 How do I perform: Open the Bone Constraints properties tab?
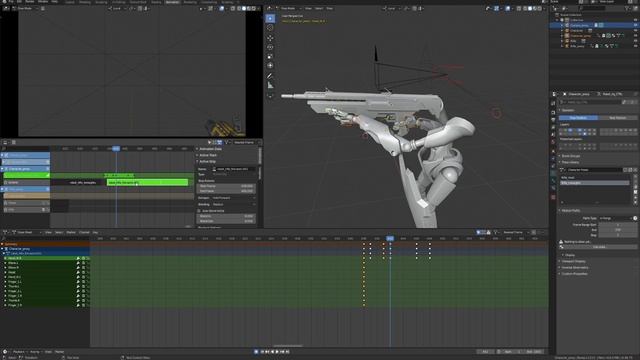pyautogui.click(x=553, y=189)
